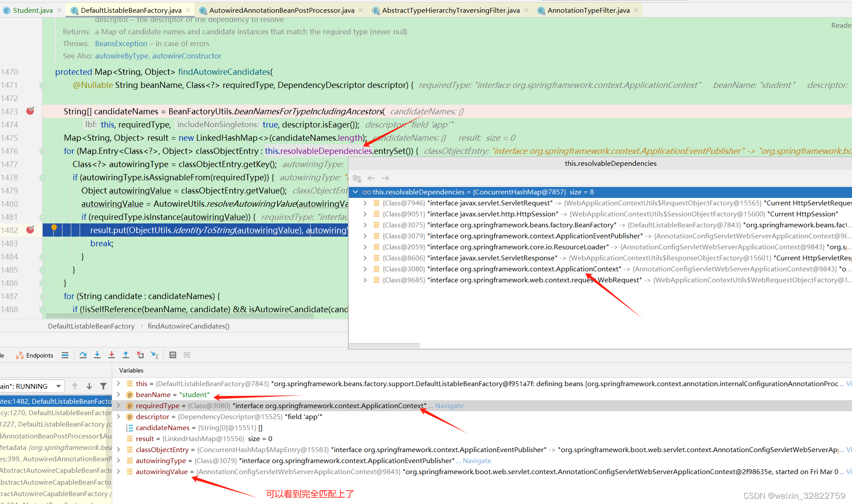Switch to Student.java tab
This screenshot has height=504, width=852.
[x=33, y=10]
